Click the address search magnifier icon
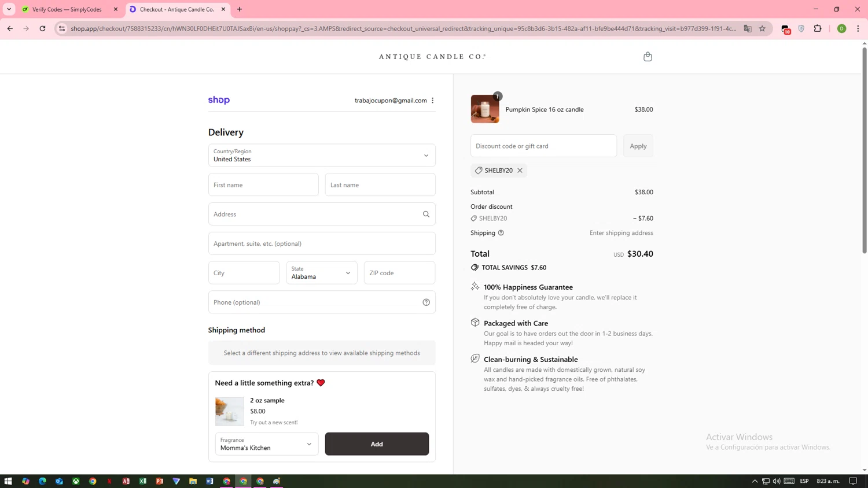The height and width of the screenshot is (488, 868). (x=426, y=214)
